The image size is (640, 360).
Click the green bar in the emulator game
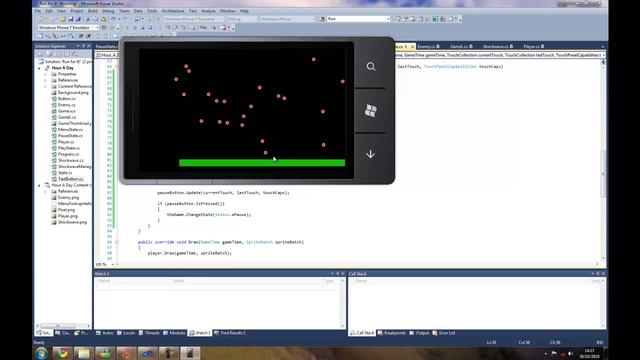[262, 163]
